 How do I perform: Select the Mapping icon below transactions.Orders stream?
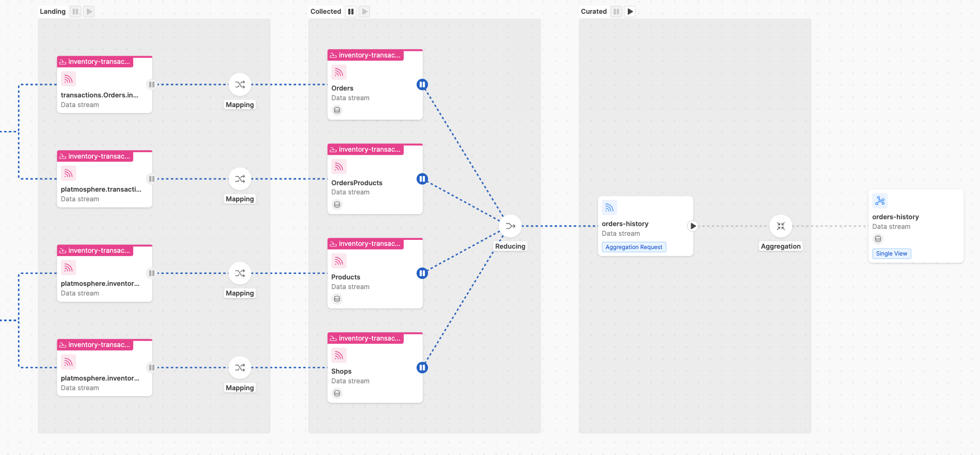tap(239, 85)
